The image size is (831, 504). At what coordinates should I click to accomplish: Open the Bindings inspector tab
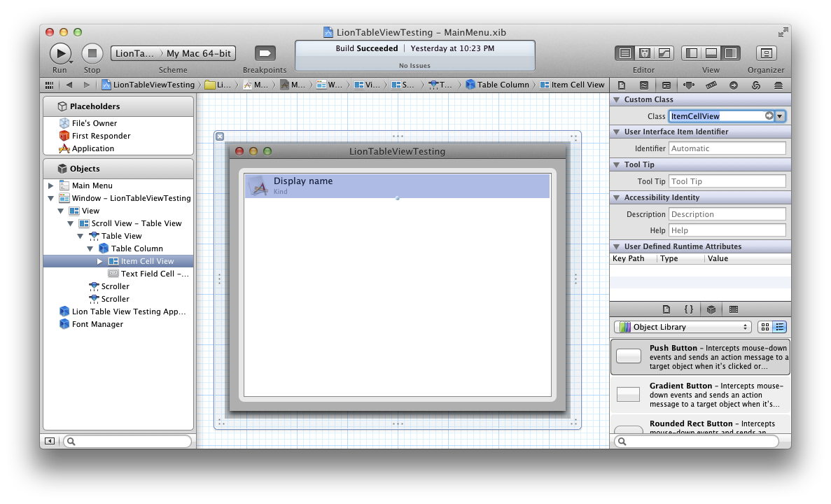tap(756, 85)
